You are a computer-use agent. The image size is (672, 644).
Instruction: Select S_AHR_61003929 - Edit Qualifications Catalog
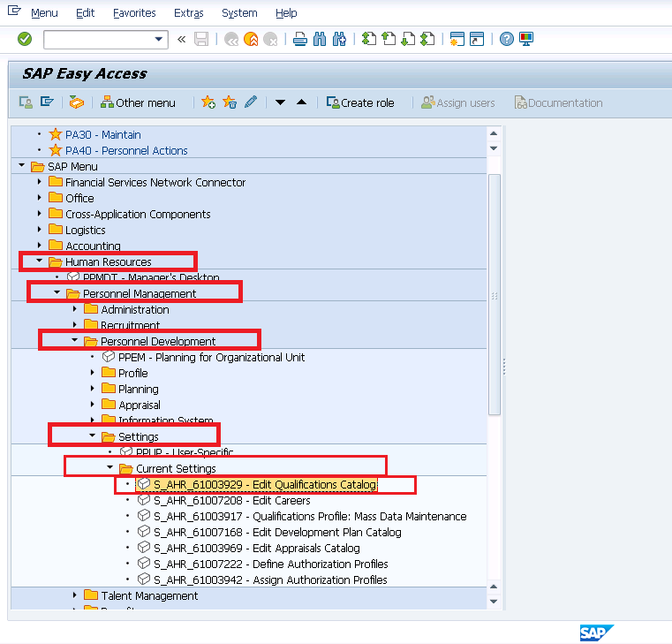pos(265,484)
